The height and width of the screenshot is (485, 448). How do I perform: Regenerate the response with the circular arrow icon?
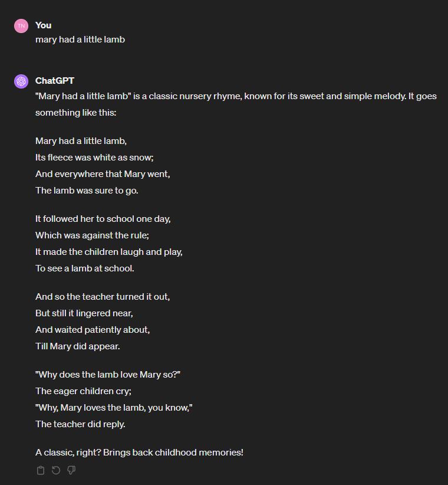tap(56, 470)
